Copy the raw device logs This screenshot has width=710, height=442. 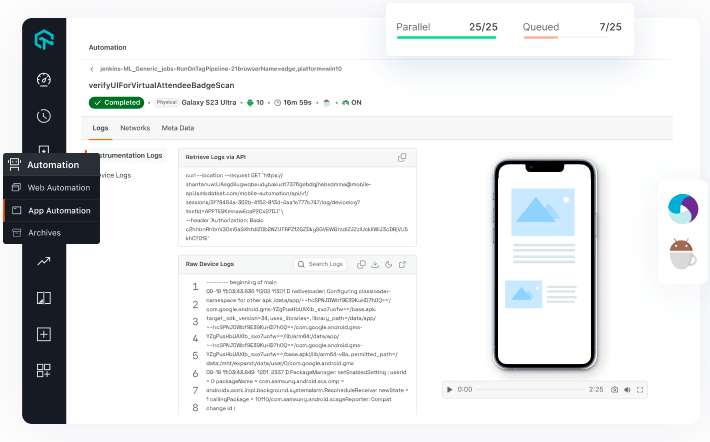pos(361,265)
